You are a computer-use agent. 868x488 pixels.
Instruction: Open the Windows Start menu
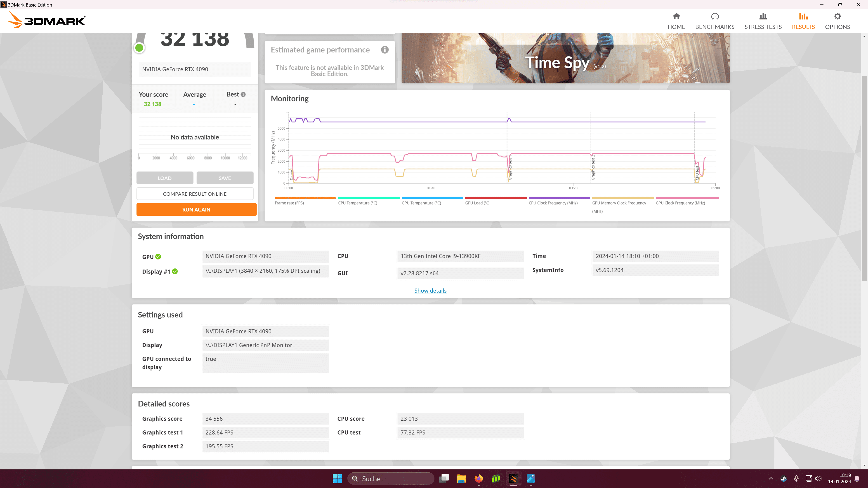click(337, 479)
